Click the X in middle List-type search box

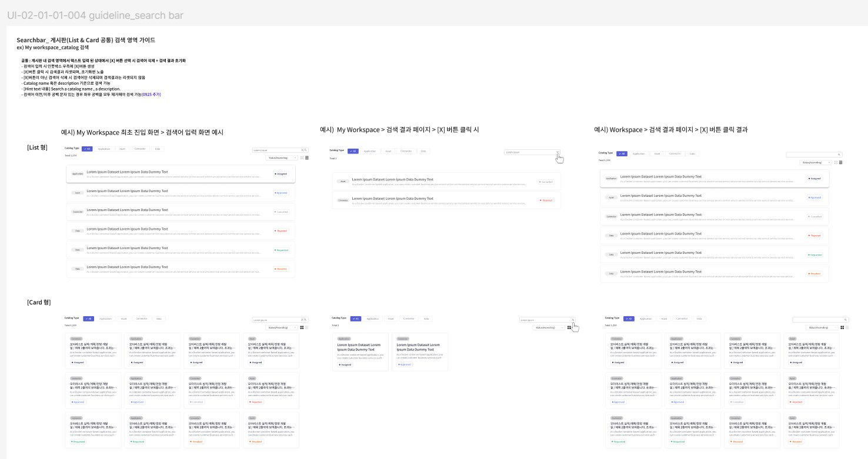click(x=557, y=152)
